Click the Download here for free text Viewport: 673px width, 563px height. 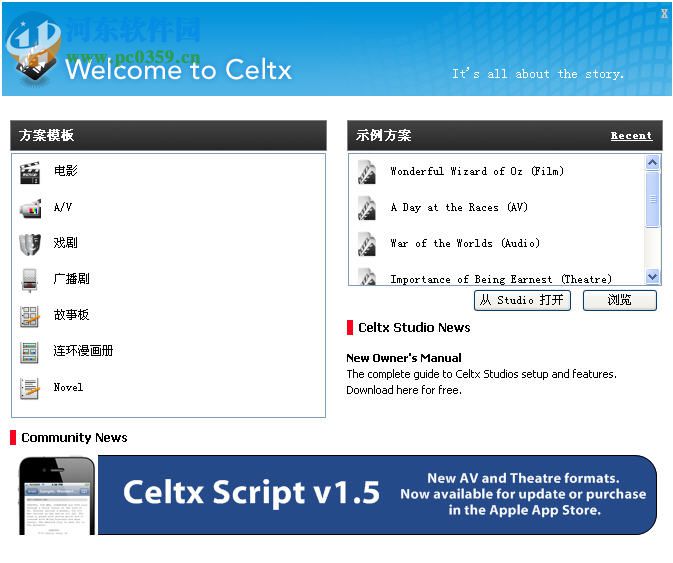click(x=404, y=390)
